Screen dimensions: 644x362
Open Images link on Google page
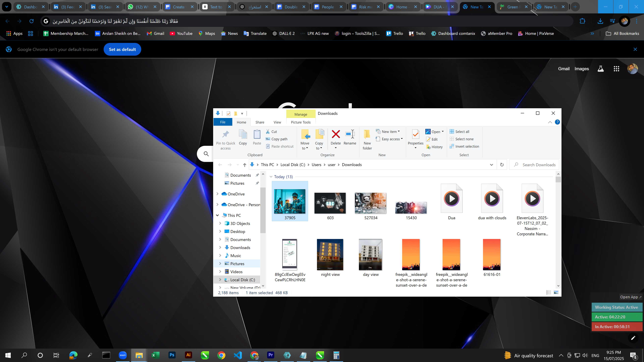581,69
